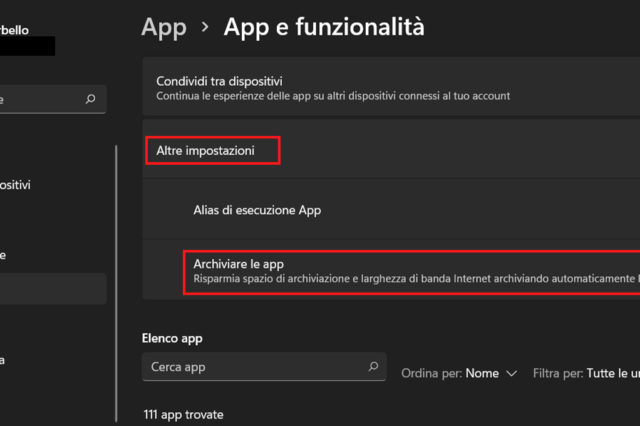Click the sidebar search magnifier icon
This screenshot has width=640, height=426.
click(91, 99)
